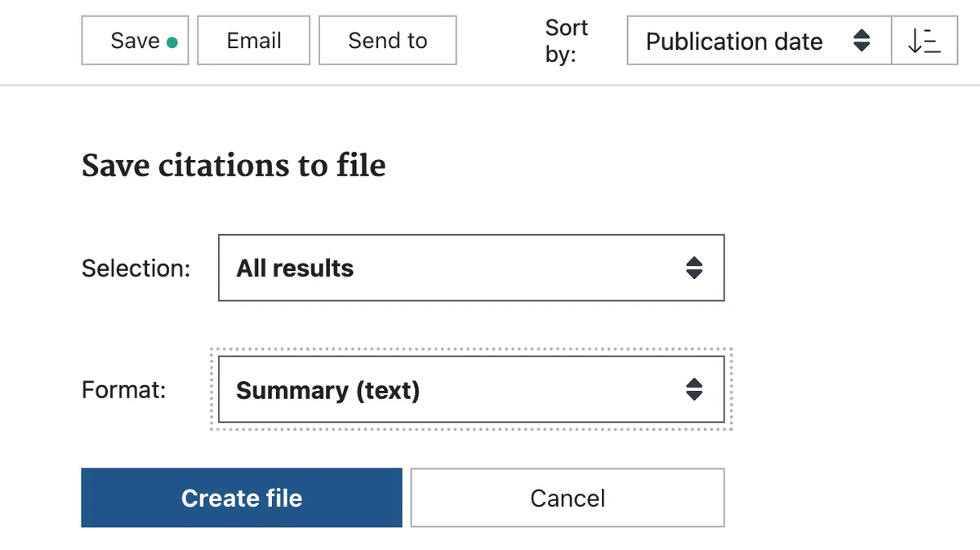Click the "Save citations to file" heading
This screenshot has width=980, height=550.
[234, 166]
